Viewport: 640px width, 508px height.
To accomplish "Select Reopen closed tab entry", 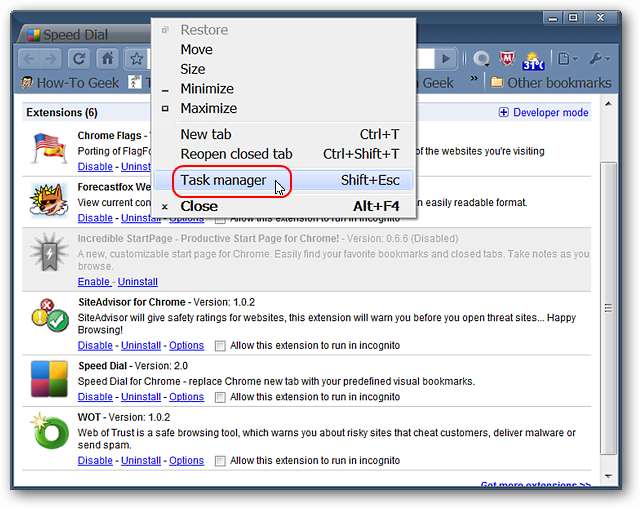I will 284,154.
